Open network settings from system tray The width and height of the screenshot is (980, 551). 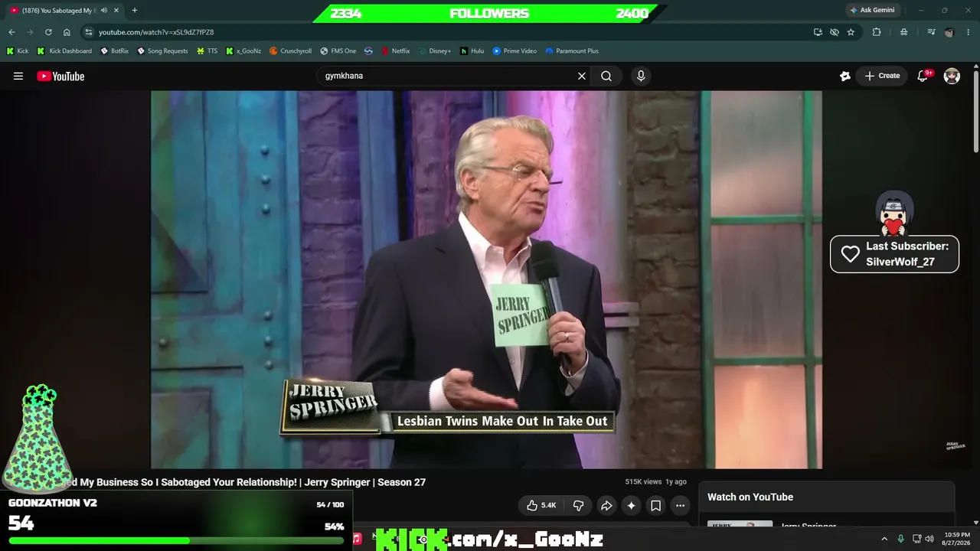coord(917,539)
